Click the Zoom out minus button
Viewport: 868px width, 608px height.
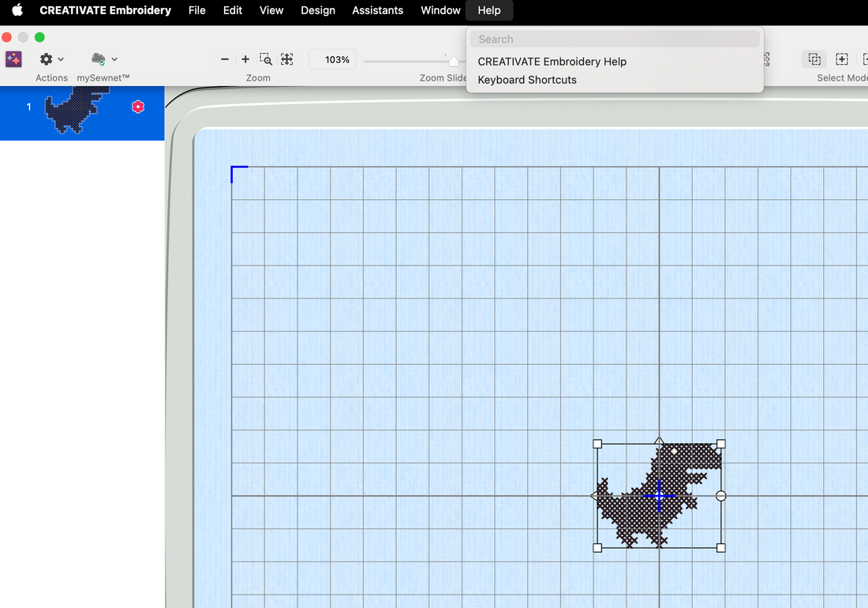225,59
